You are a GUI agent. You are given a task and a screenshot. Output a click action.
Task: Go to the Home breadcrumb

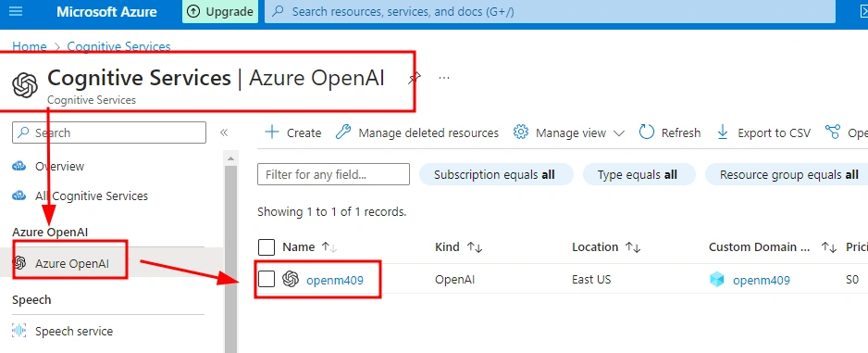[30, 46]
